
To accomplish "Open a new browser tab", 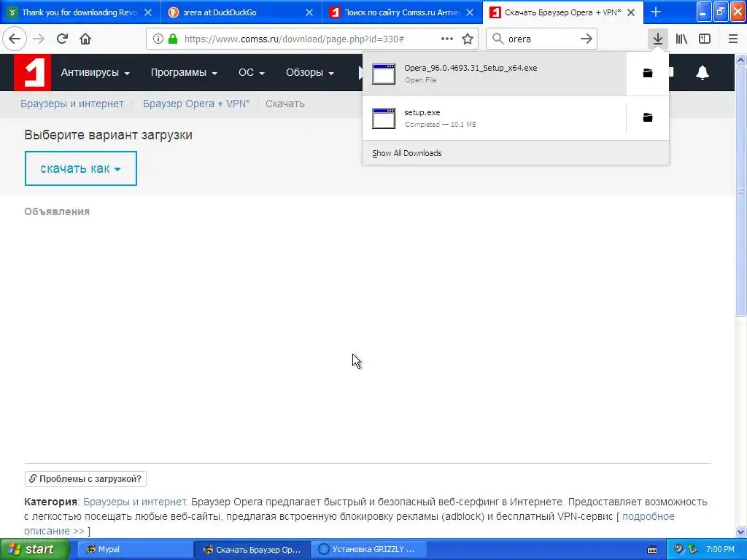I will click(x=656, y=12).
